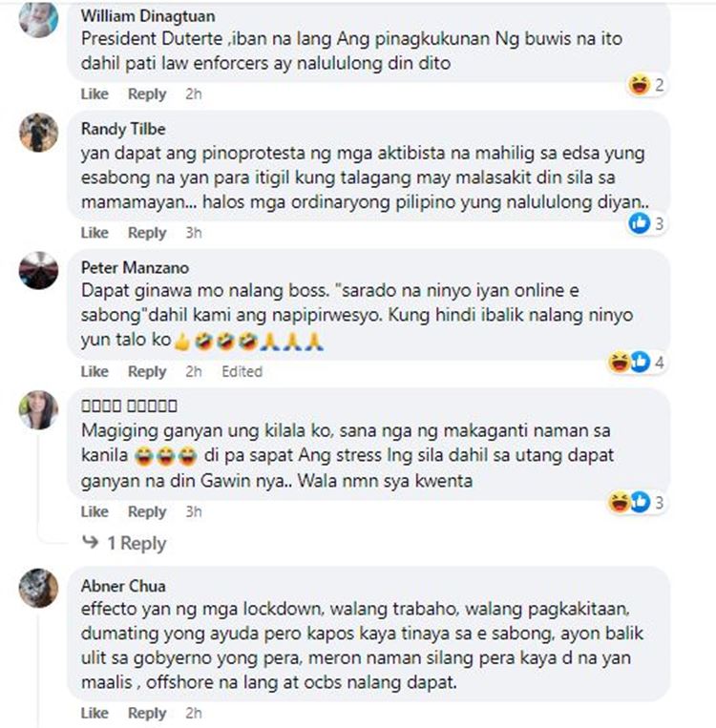Like William Dinagtuan's comment
716x728 pixels.
(x=95, y=94)
